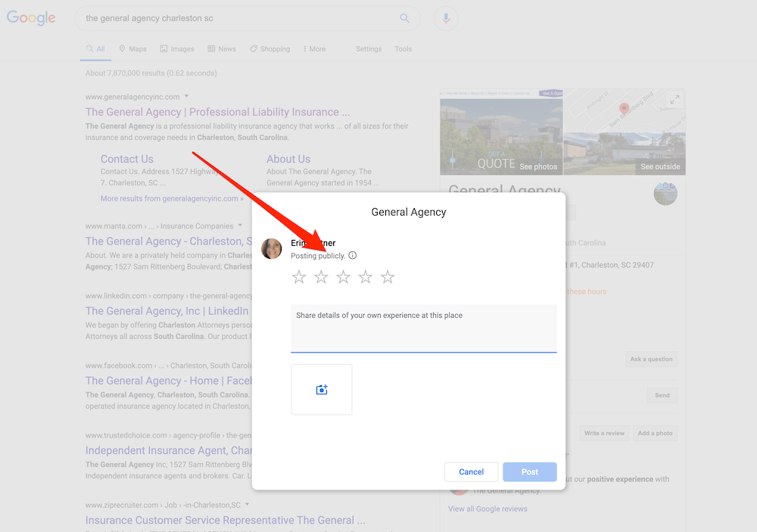Click the voice search microphone icon
Viewport: 757px width, 532px height.
(446, 18)
